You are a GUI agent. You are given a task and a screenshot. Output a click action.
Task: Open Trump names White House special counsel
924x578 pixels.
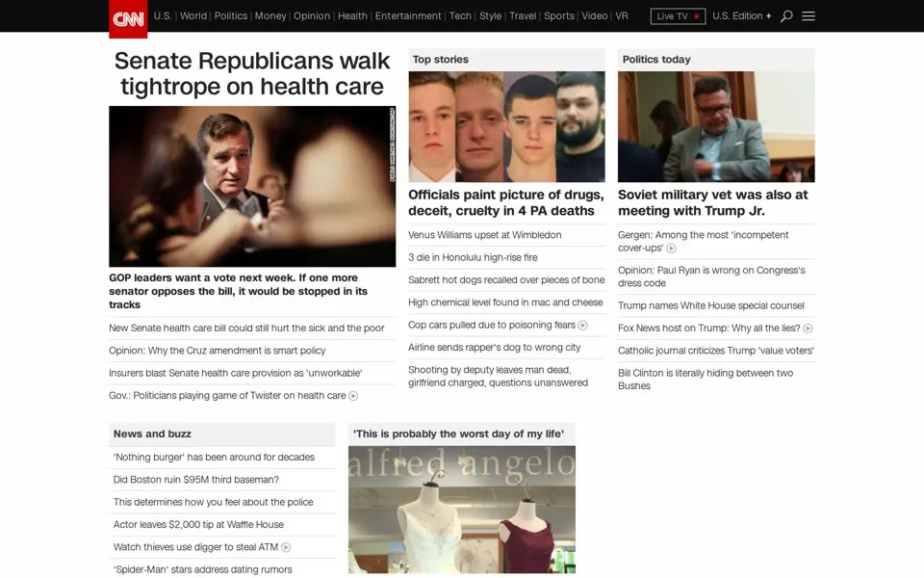pyautogui.click(x=710, y=305)
